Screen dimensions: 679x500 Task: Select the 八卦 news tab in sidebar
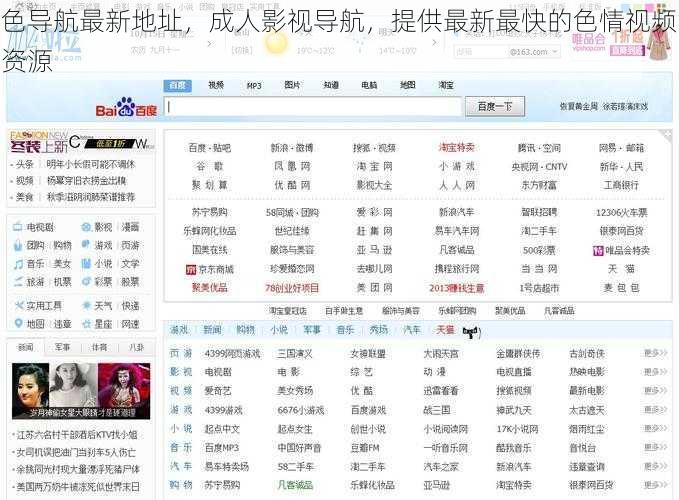point(136,347)
